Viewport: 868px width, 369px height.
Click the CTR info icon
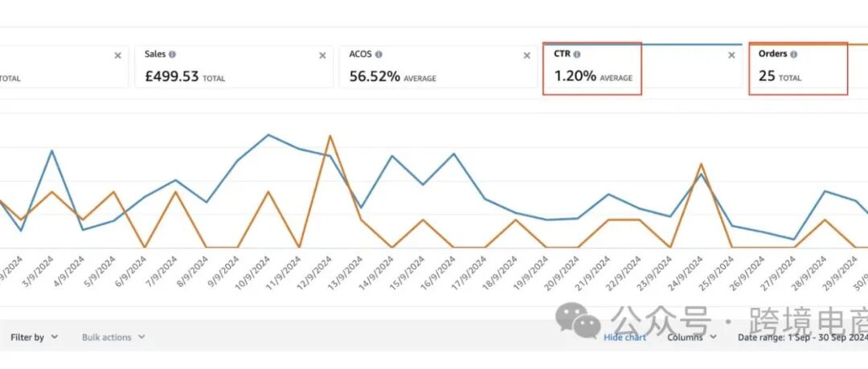click(577, 55)
